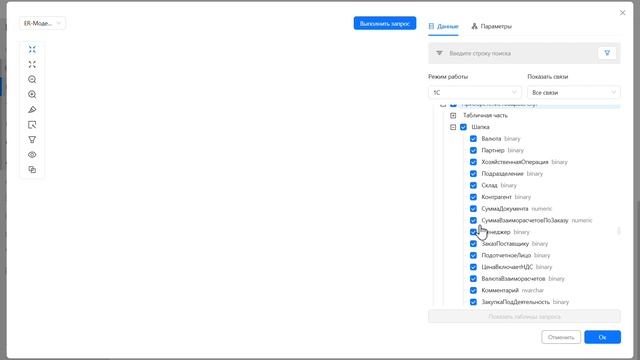640x360 pixels.
Task: Select the ЦенаВключаетНДС field label
Action: point(507,267)
